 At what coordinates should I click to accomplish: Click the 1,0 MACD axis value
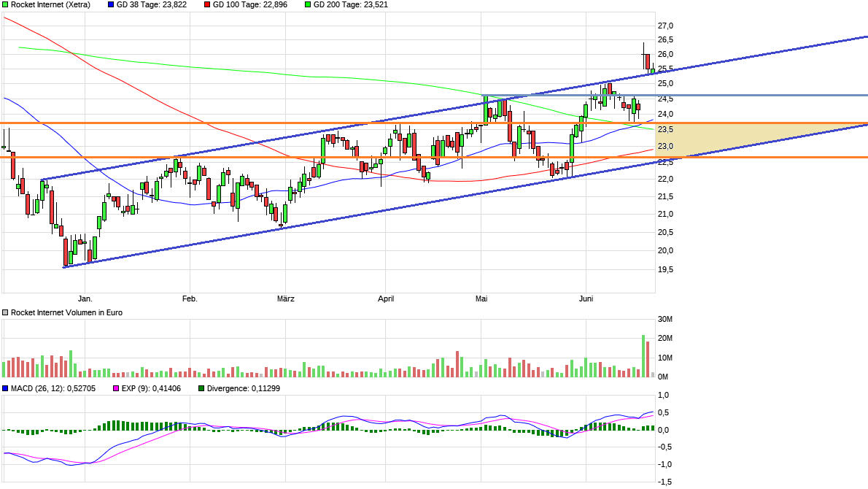pos(663,395)
